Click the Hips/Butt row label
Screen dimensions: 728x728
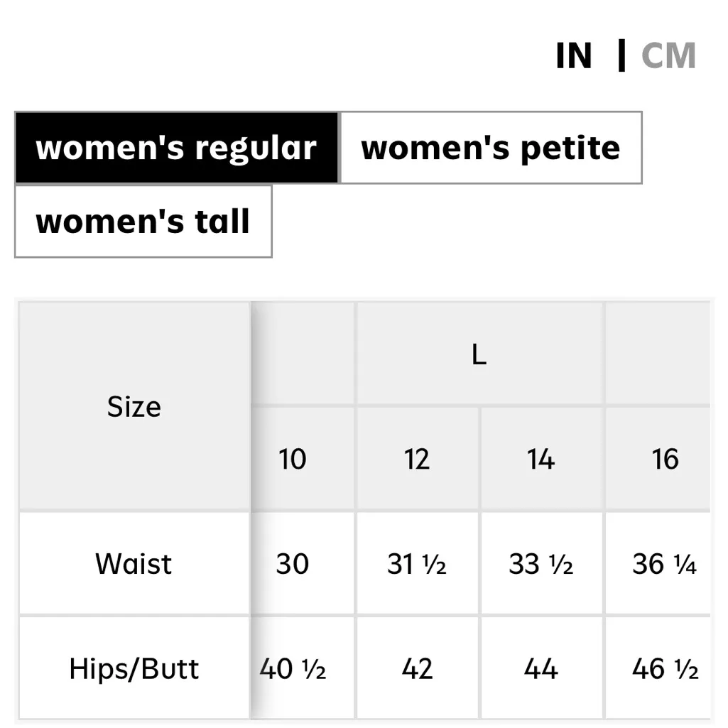coord(134,668)
